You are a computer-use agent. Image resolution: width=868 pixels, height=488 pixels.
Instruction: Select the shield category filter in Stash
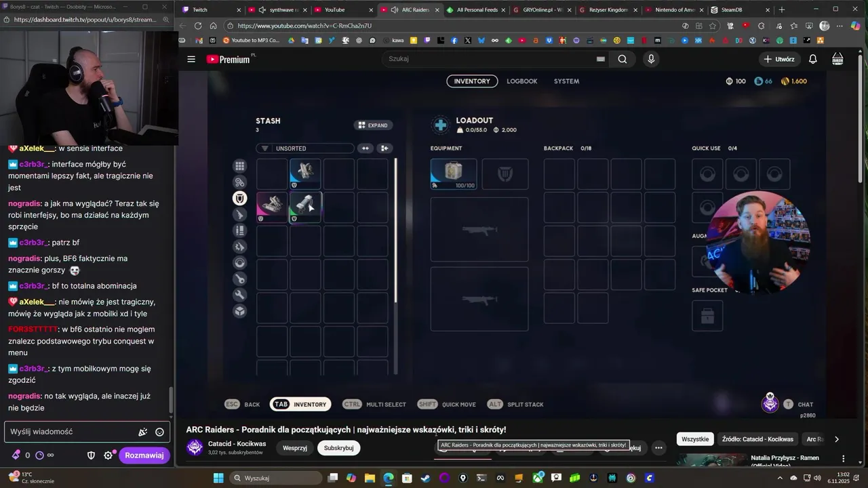tap(239, 199)
